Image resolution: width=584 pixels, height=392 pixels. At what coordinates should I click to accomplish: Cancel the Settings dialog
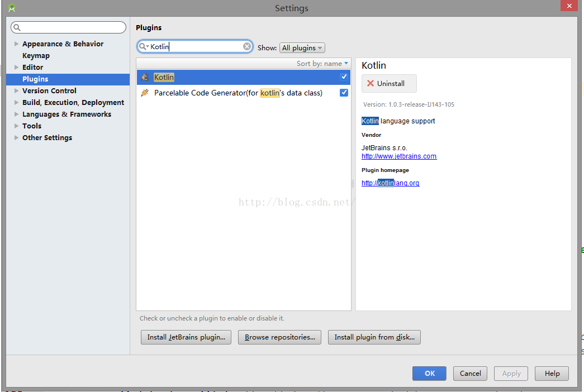point(470,374)
